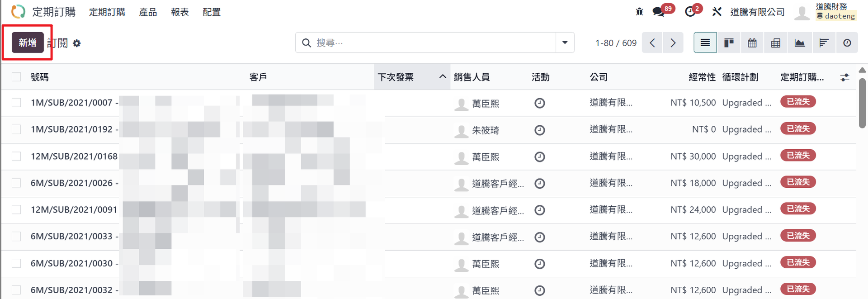Sort by the 下次發票 column header
Image resolution: width=868 pixels, height=299 pixels.
tap(396, 77)
